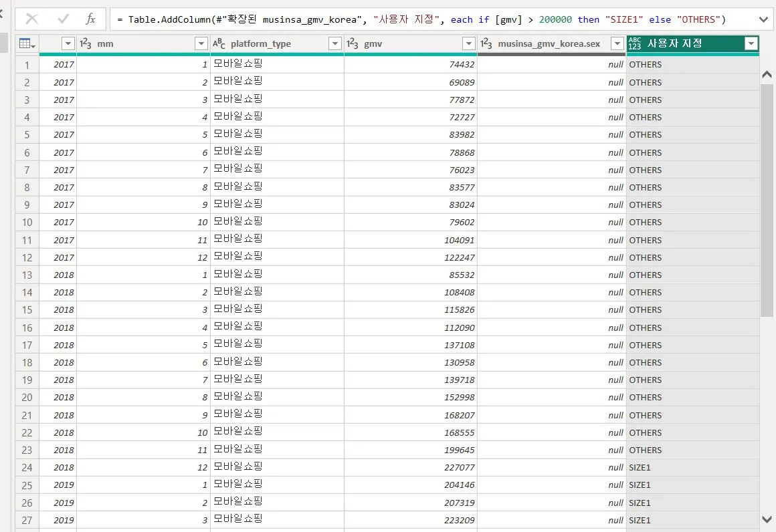The width and height of the screenshot is (776, 532).
Task: Click mm cell 11 in row 11
Action: pos(144,241)
